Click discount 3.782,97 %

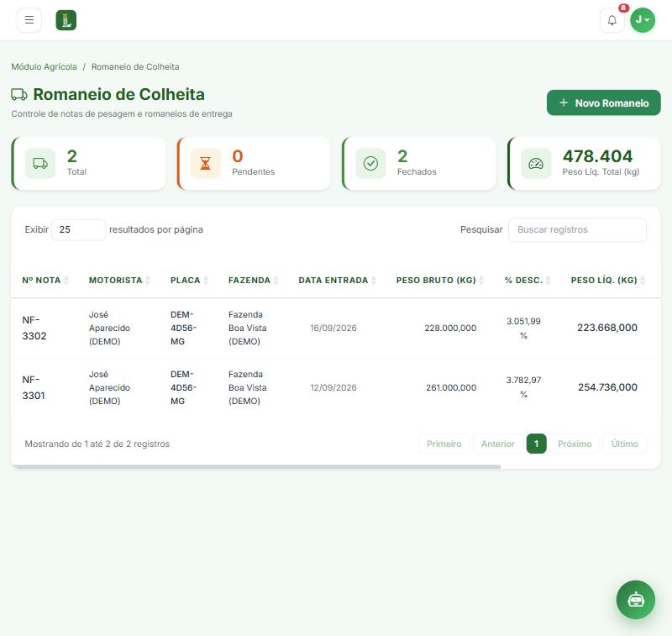tap(523, 387)
